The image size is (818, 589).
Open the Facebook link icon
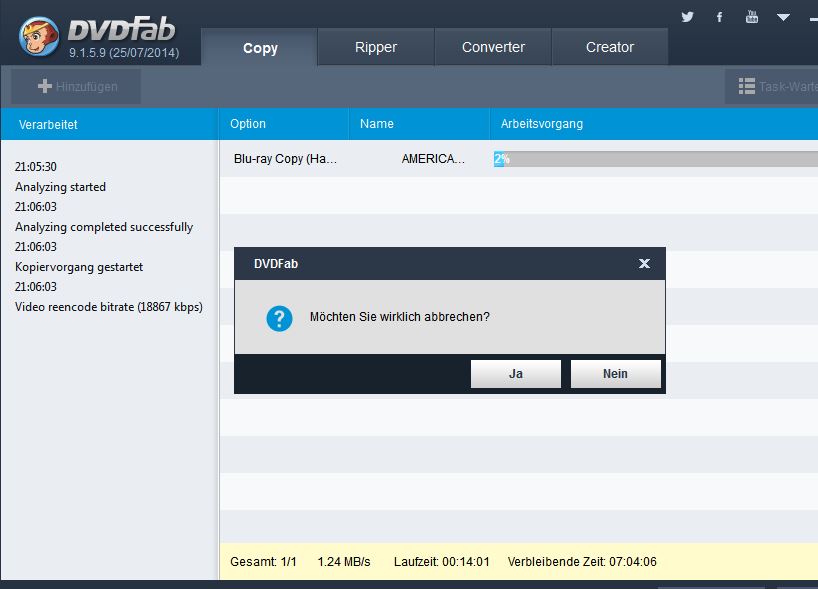[719, 17]
